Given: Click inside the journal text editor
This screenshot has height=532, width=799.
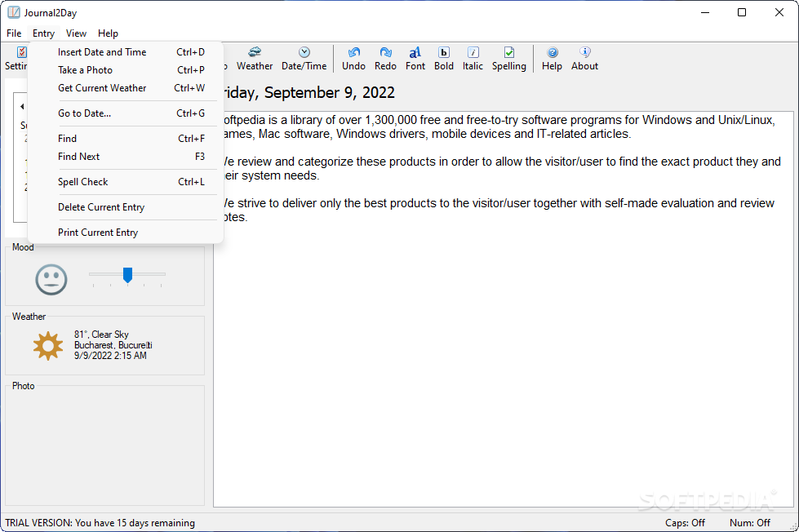Looking at the screenshot, I should coord(504,308).
